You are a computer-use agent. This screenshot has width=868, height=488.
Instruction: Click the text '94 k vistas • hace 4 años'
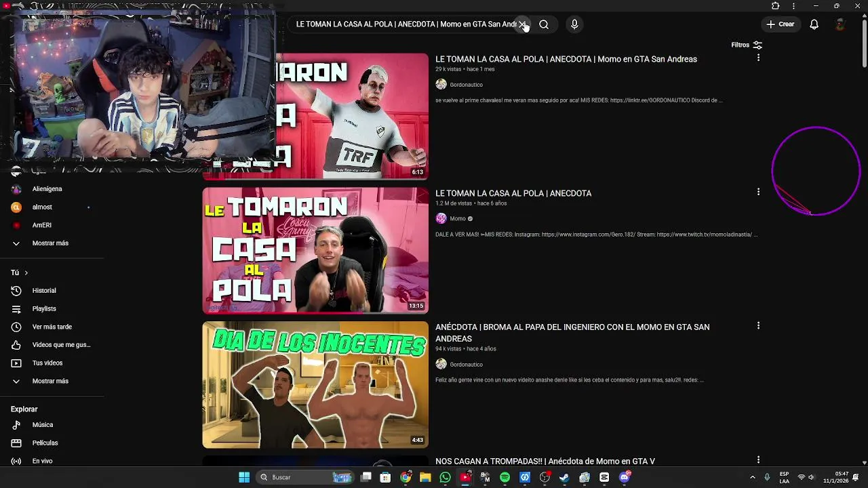pyautogui.click(x=466, y=349)
